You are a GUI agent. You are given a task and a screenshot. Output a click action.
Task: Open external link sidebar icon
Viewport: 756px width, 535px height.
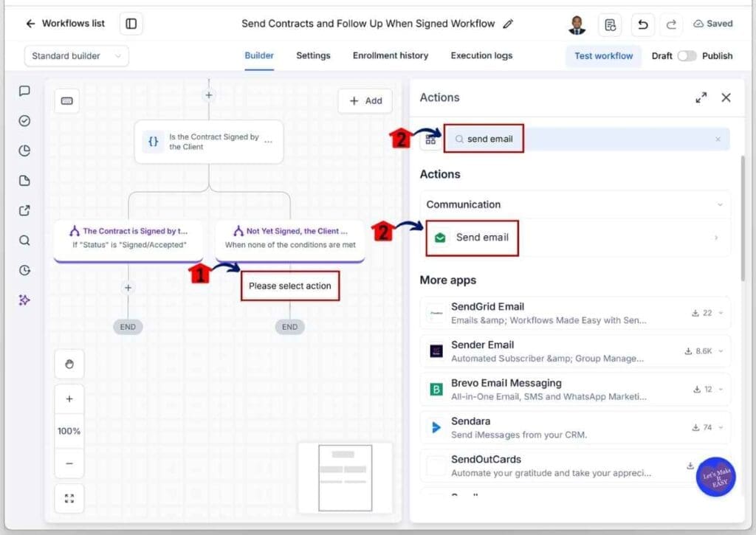point(24,210)
